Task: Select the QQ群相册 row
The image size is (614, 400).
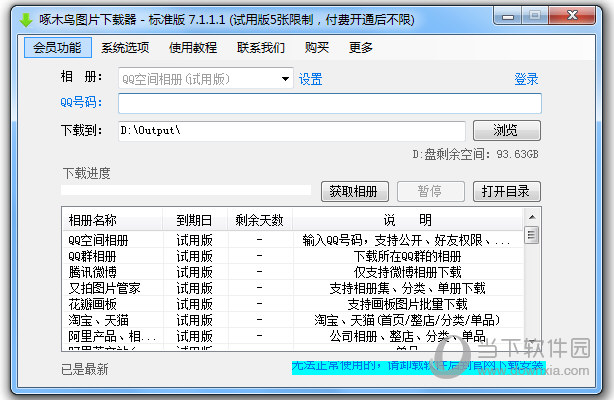Action: pyautogui.click(x=293, y=256)
